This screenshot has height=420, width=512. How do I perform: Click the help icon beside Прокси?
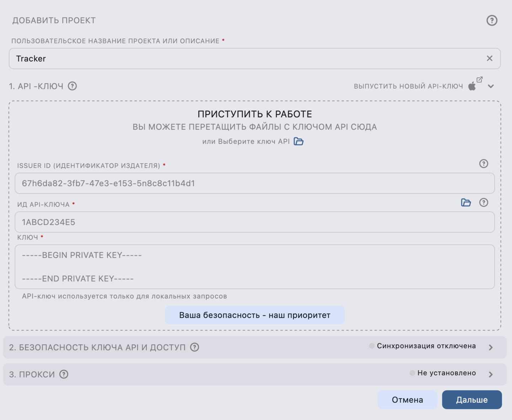tap(64, 374)
